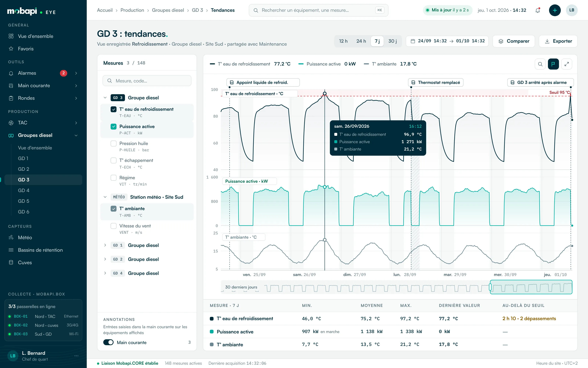Open Favoris star item
The image size is (588, 368).
[x=43, y=49]
